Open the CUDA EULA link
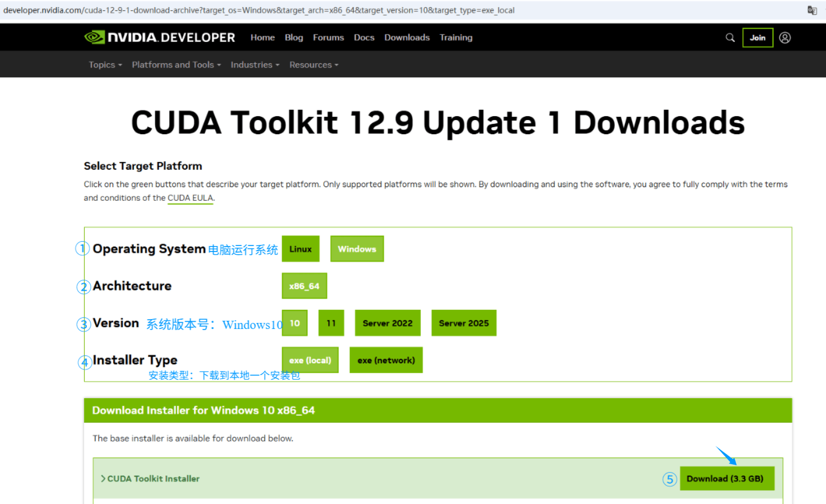 click(x=190, y=198)
